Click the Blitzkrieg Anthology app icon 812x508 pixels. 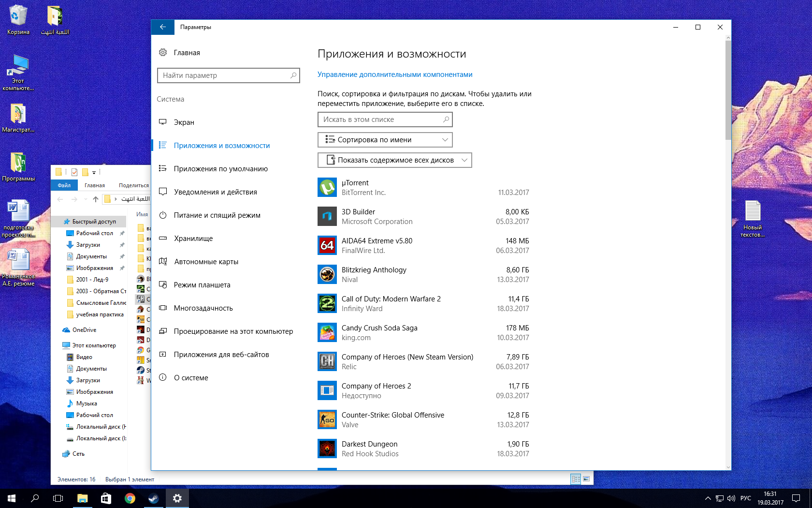click(327, 274)
